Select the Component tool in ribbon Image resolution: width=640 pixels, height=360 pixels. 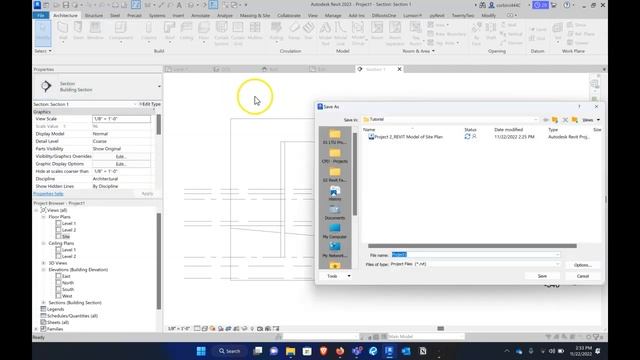121,32
